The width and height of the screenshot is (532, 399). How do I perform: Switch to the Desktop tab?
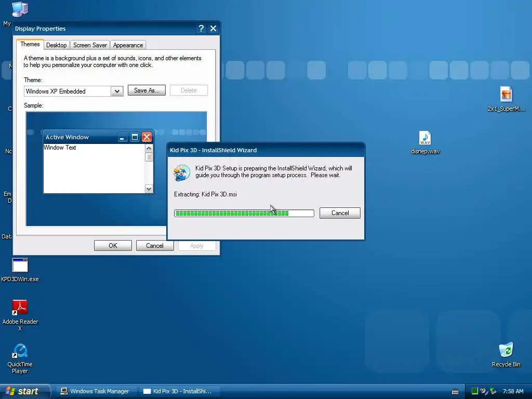[56, 45]
